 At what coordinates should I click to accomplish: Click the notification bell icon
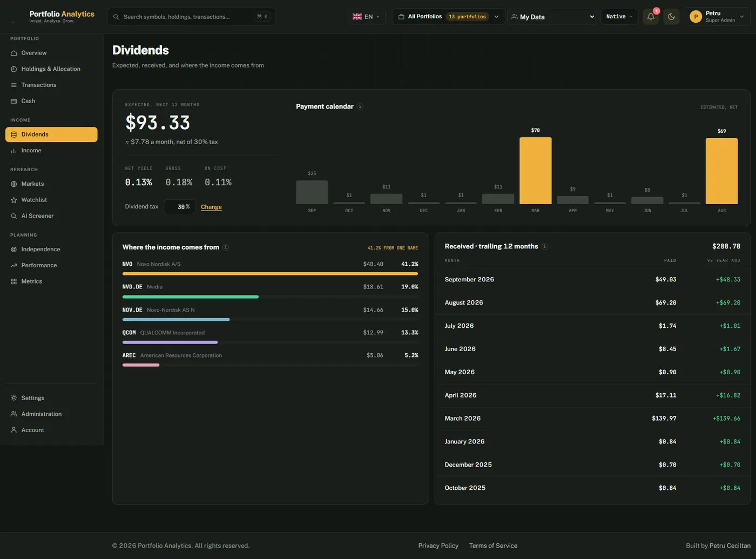[651, 17]
